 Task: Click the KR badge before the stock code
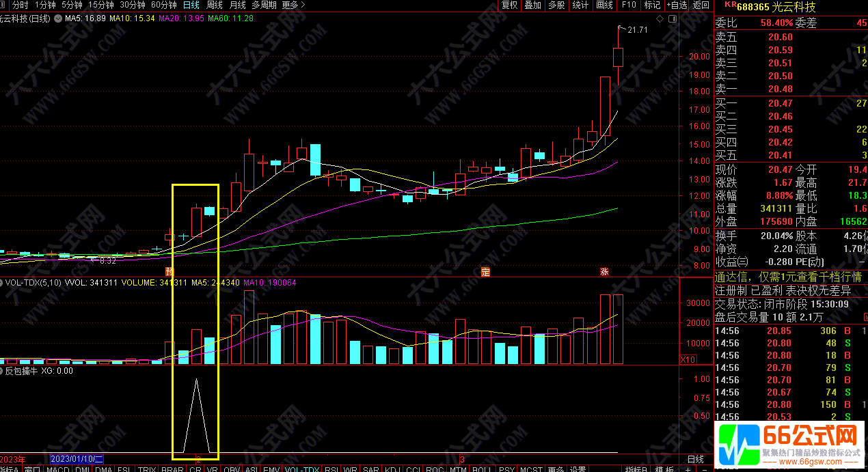coord(729,5)
